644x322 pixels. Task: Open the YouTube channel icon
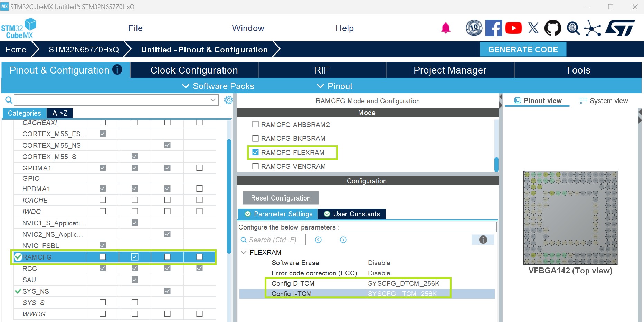point(513,28)
